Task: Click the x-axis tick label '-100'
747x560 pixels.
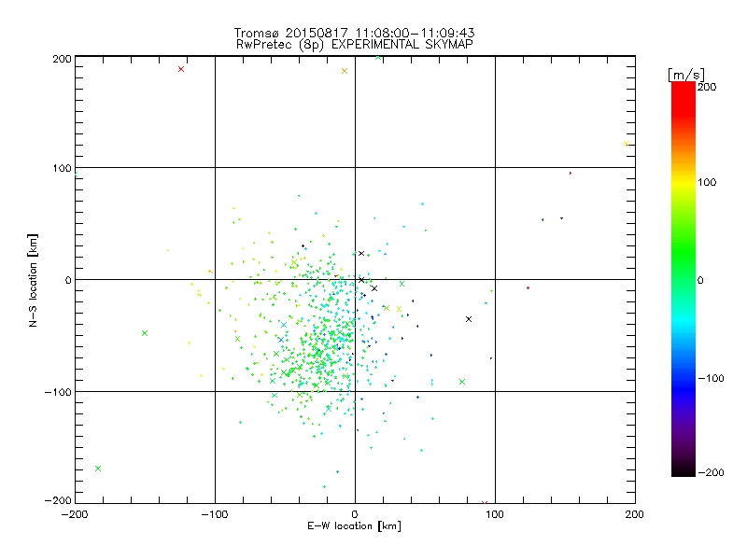Action: tap(215, 515)
